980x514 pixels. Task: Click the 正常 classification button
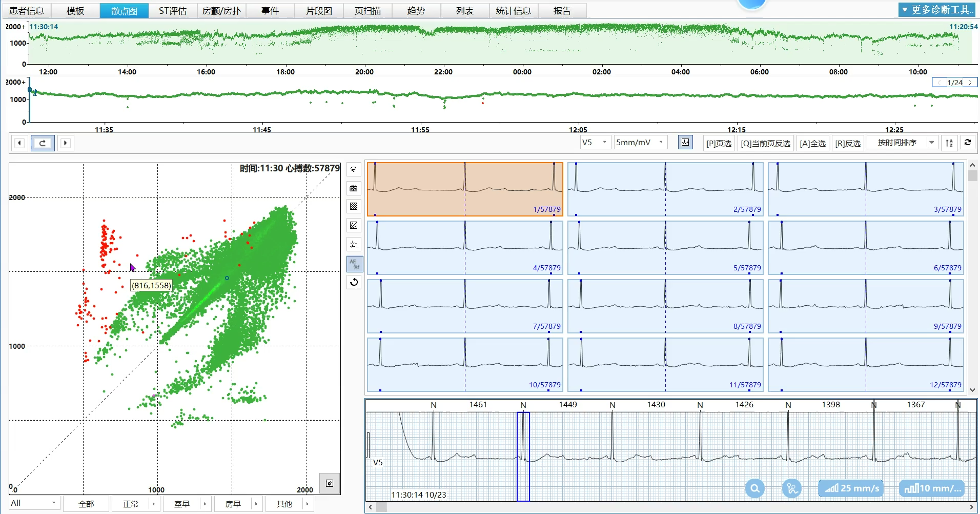131,504
